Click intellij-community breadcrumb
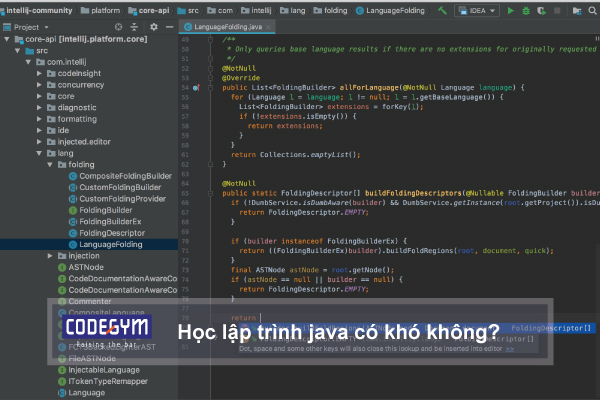600x400 pixels. (x=39, y=10)
